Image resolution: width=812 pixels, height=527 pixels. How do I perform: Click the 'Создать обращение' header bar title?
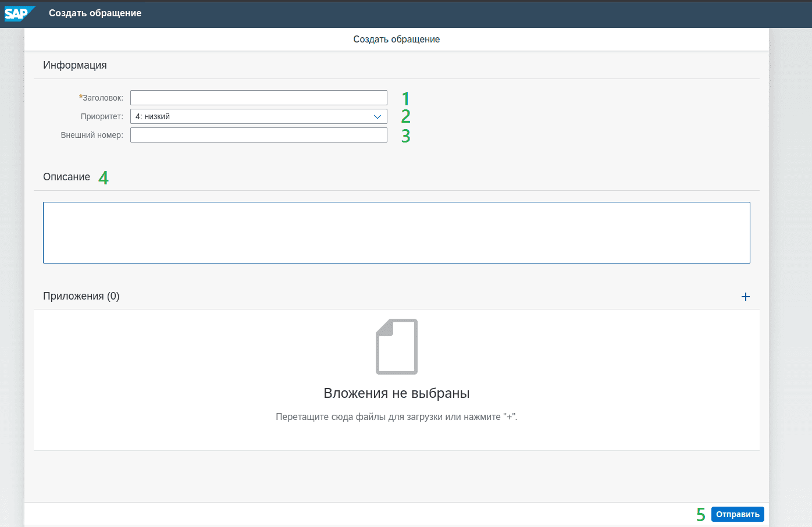95,13
